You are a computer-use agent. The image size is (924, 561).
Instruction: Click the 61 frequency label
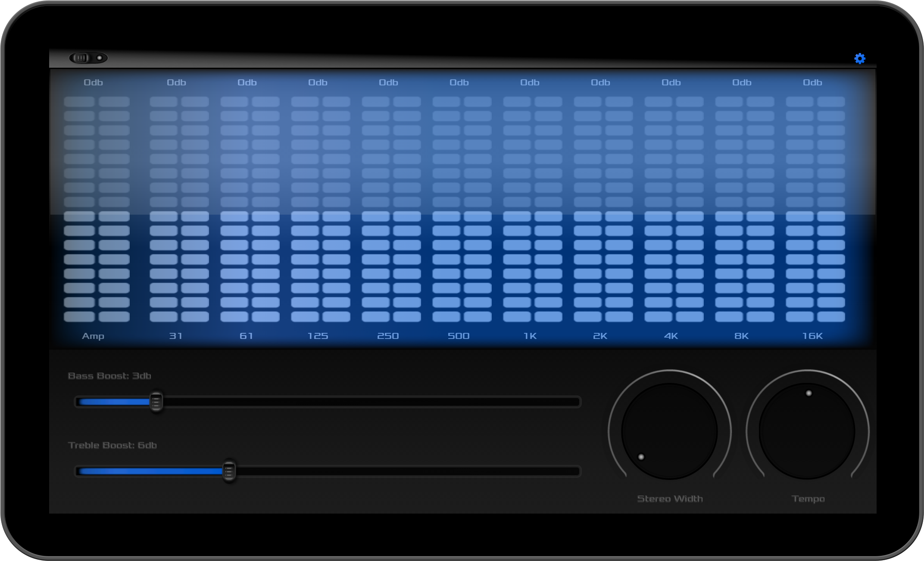[x=247, y=336]
